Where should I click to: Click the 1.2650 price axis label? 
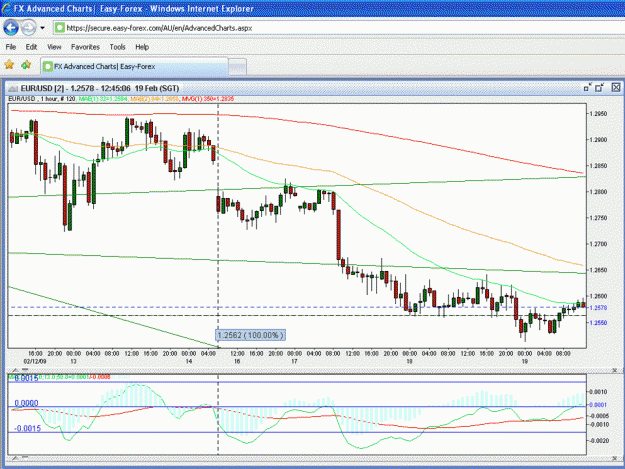click(599, 270)
